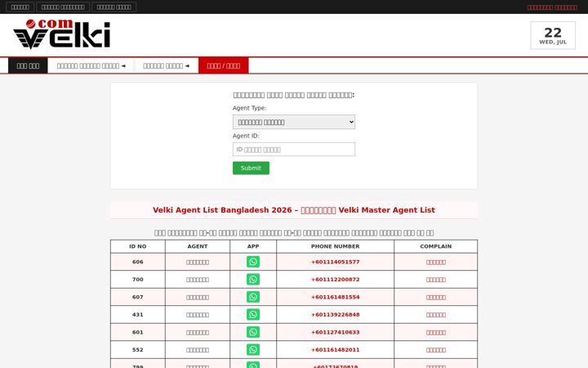The height and width of the screenshot is (368, 588).
Task: Open the complain link for agent 607
Action: (x=436, y=298)
